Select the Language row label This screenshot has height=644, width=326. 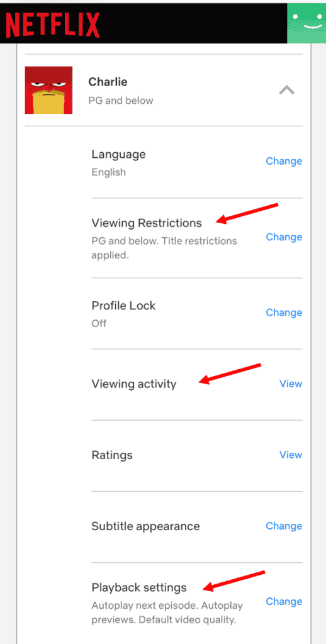(x=118, y=155)
